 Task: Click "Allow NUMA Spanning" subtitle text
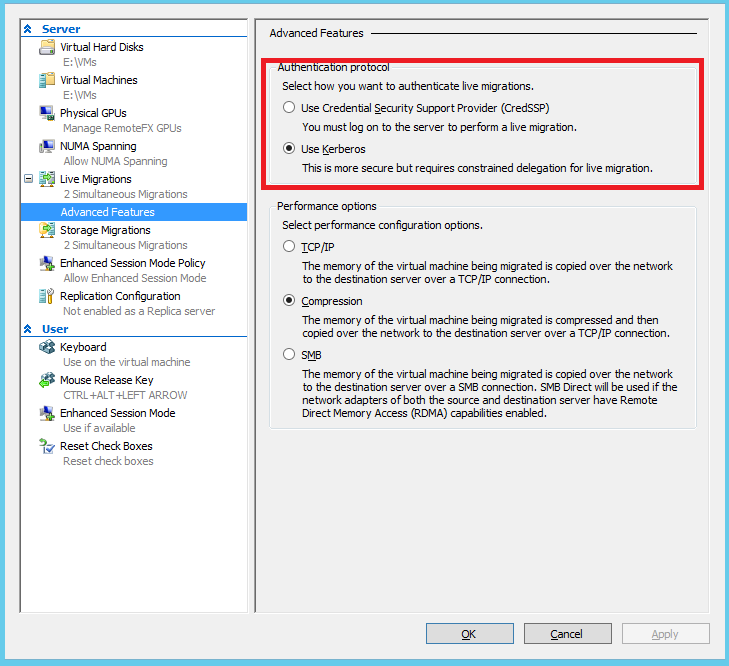(115, 161)
